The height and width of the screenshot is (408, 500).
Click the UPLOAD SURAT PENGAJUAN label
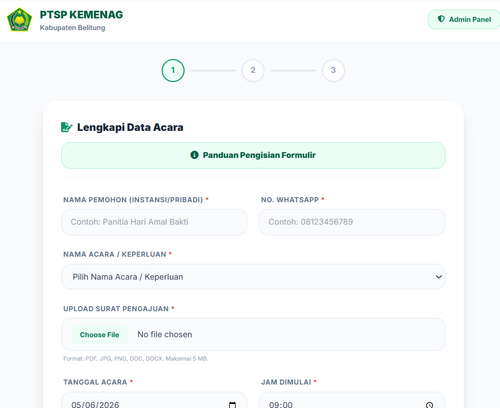116,309
